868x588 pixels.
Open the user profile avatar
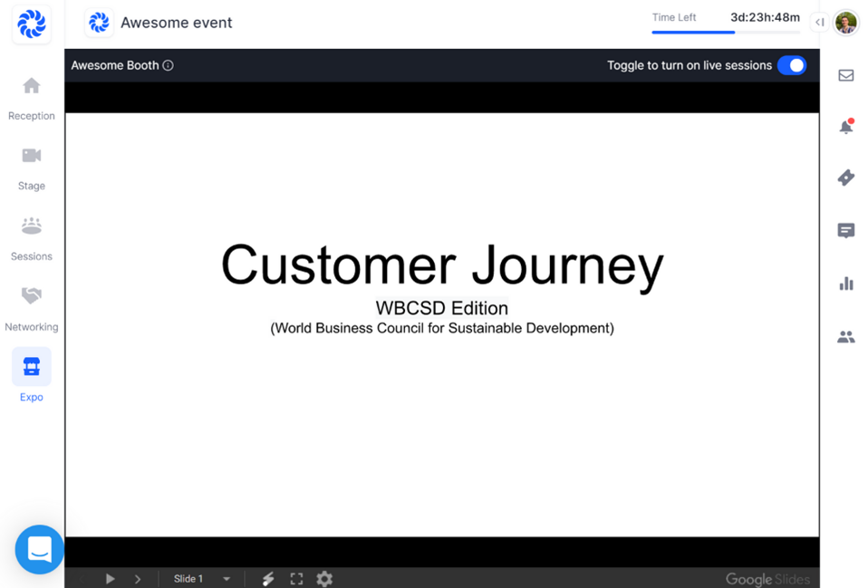[x=845, y=23]
